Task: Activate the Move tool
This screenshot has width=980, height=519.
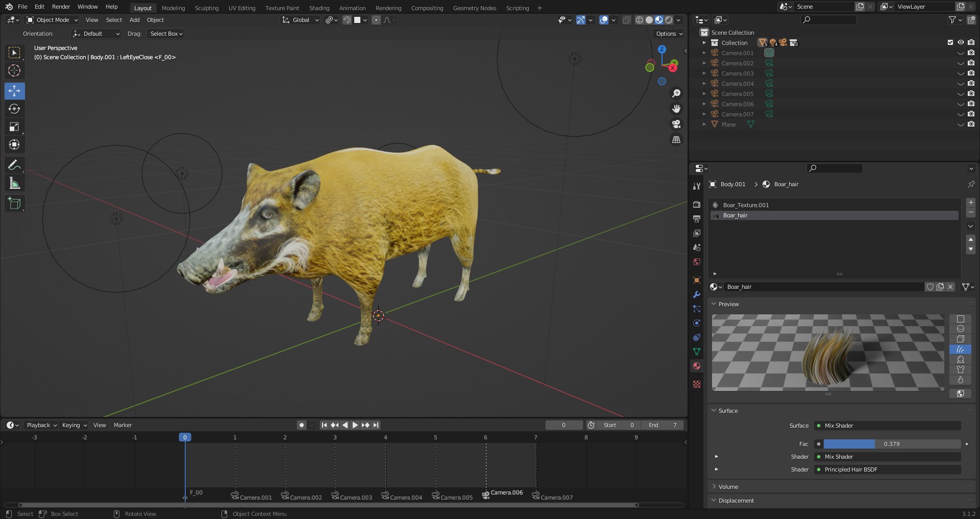Action: (x=14, y=91)
